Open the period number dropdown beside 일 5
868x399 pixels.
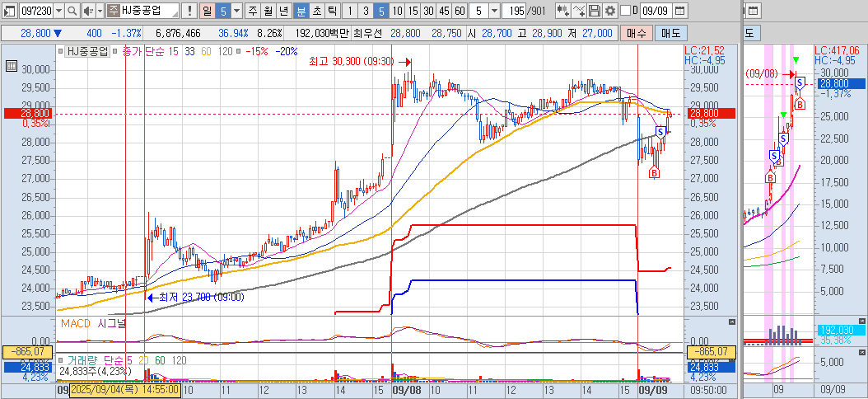coord(236,11)
